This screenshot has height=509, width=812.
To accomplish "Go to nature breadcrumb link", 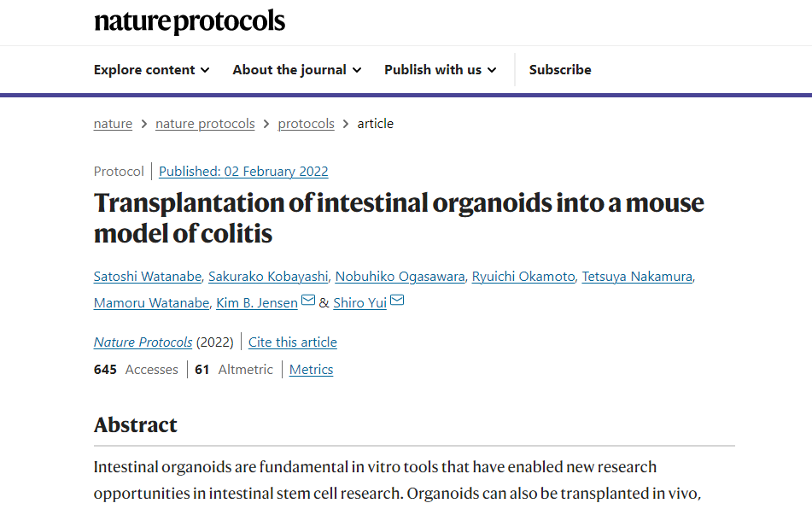I will 113,124.
